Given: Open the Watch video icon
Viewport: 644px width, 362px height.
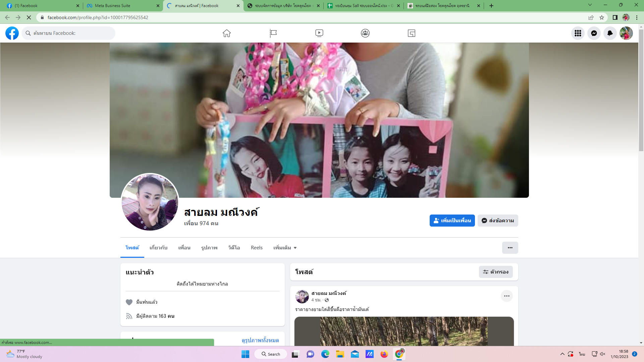Looking at the screenshot, I should [x=319, y=33].
